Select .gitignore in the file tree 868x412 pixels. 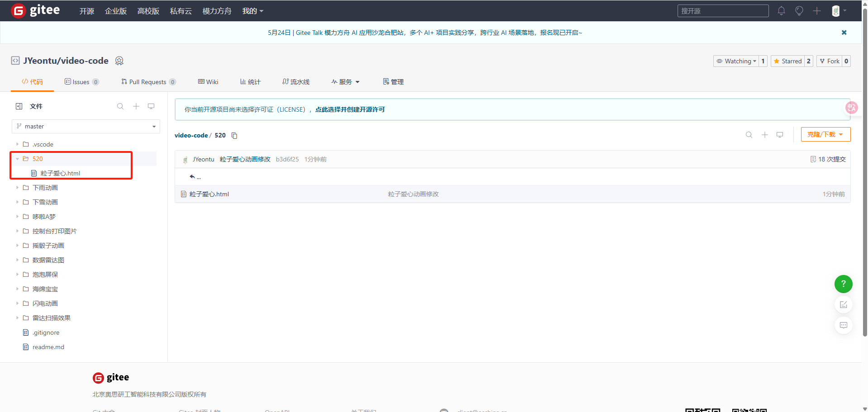tap(46, 332)
